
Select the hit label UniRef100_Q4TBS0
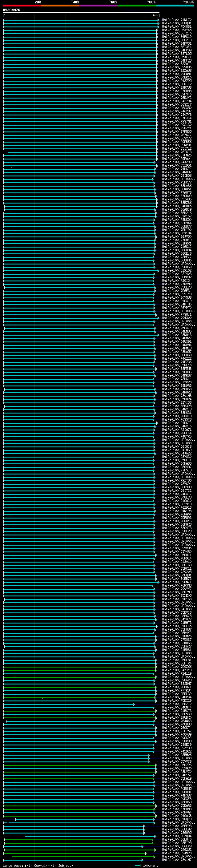[x=177, y=609]
